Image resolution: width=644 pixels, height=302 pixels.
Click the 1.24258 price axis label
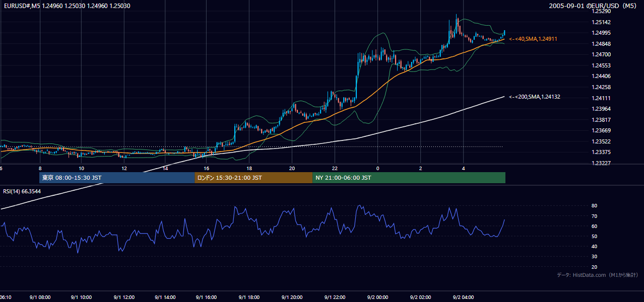[601, 87]
